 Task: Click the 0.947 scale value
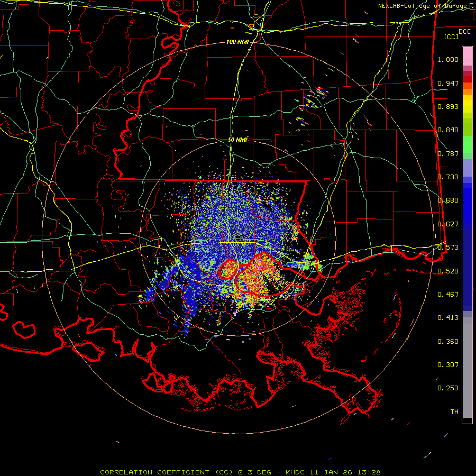click(448, 83)
